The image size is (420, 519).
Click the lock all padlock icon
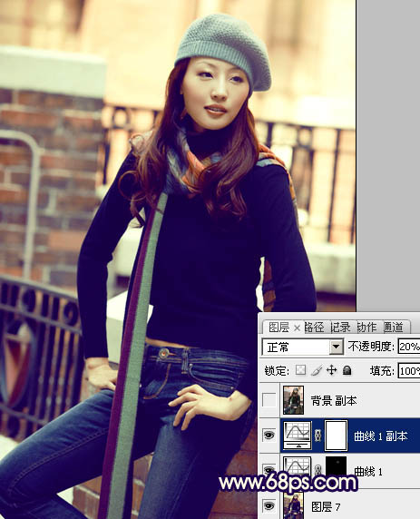point(347,370)
